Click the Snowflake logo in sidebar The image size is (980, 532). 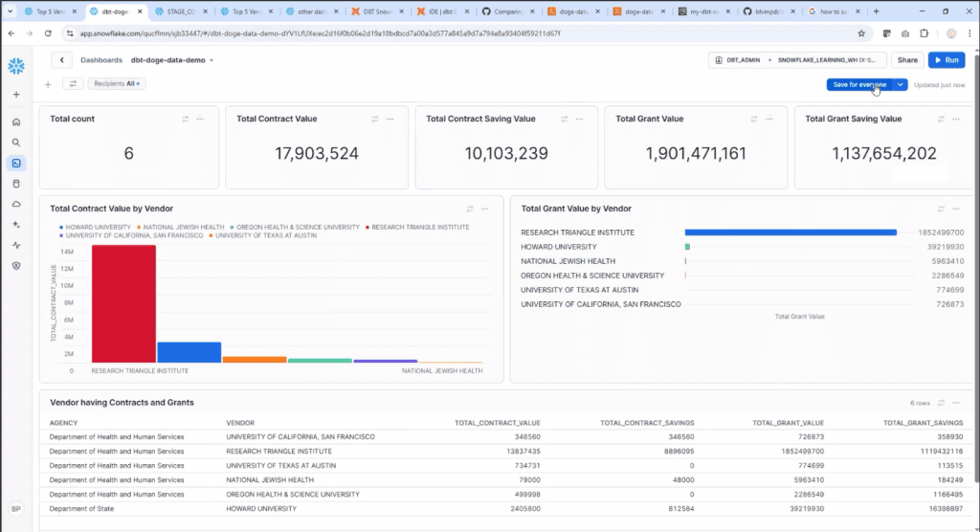click(x=16, y=66)
